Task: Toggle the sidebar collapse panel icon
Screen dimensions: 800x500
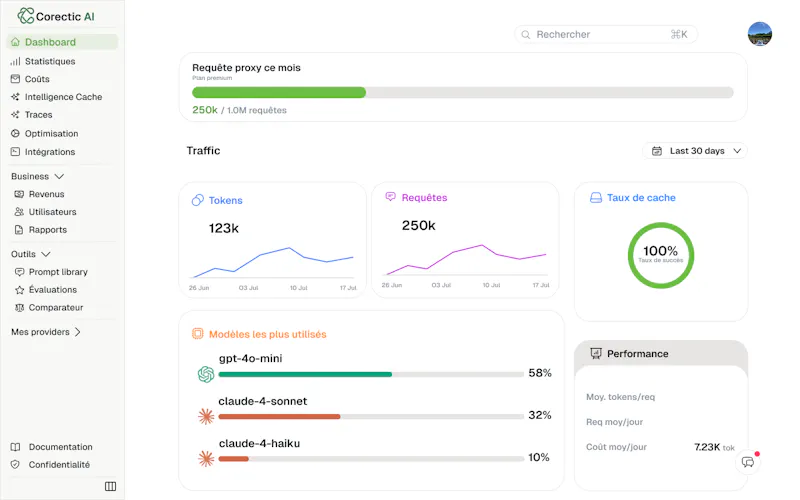Action: pyautogui.click(x=110, y=486)
